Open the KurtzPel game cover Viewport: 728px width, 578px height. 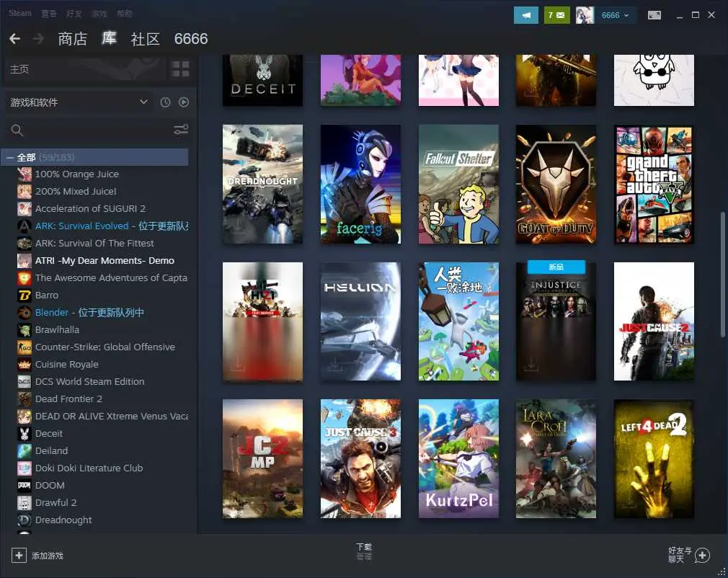click(x=458, y=458)
